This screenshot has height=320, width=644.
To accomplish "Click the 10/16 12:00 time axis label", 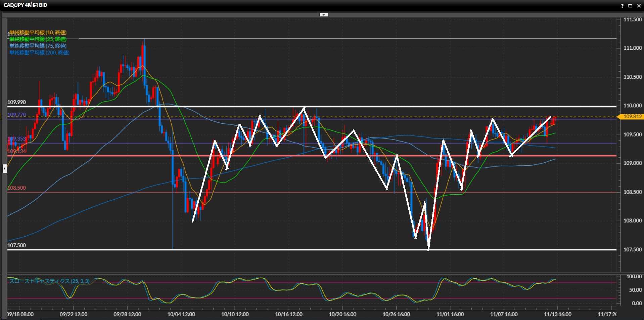I will [289, 314].
